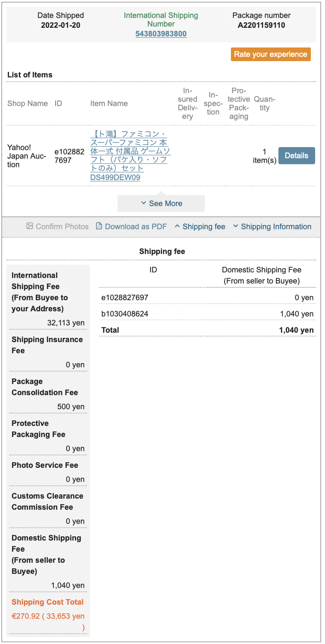Open the Famicom item name link
The height and width of the screenshot is (644, 325).
(130, 156)
